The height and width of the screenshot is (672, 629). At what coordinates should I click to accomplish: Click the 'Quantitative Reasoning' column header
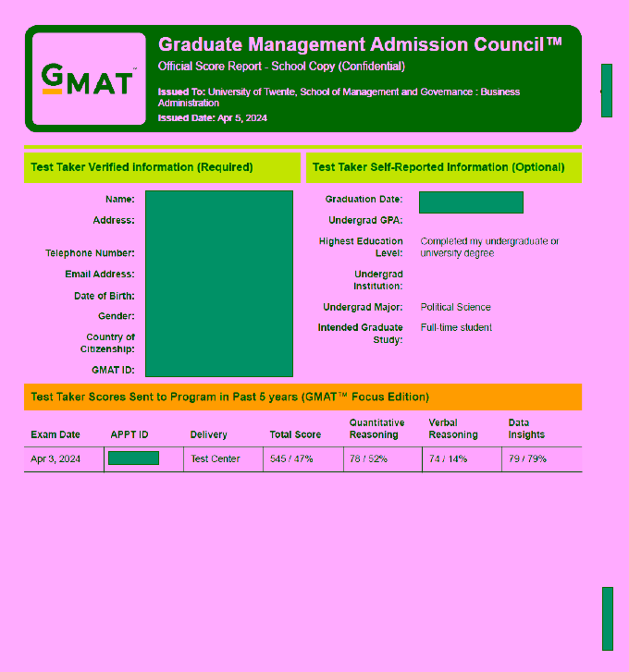pyautogui.click(x=376, y=429)
